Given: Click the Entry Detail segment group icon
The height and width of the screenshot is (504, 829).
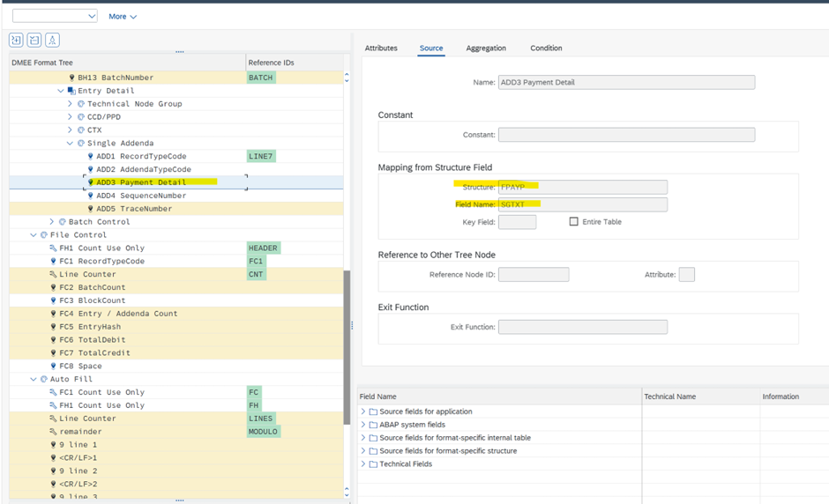Looking at the screenshot, I should pyautogui.click(x=72, y=91).
